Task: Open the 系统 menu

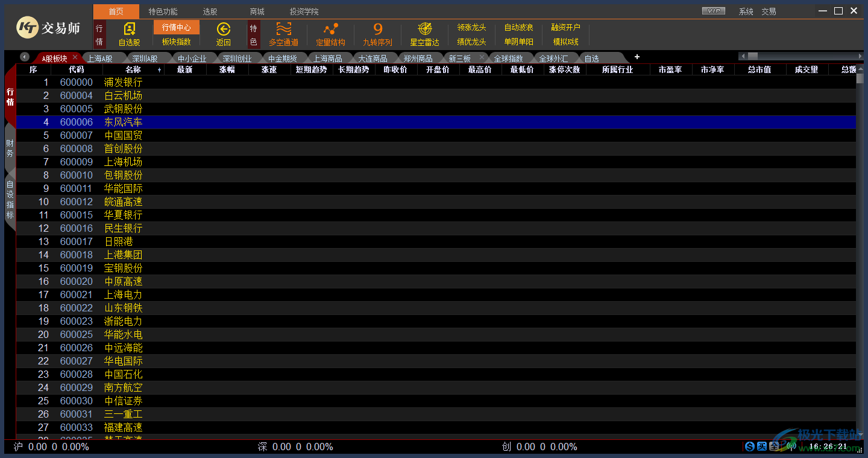Action: click(x=746, y=11)
